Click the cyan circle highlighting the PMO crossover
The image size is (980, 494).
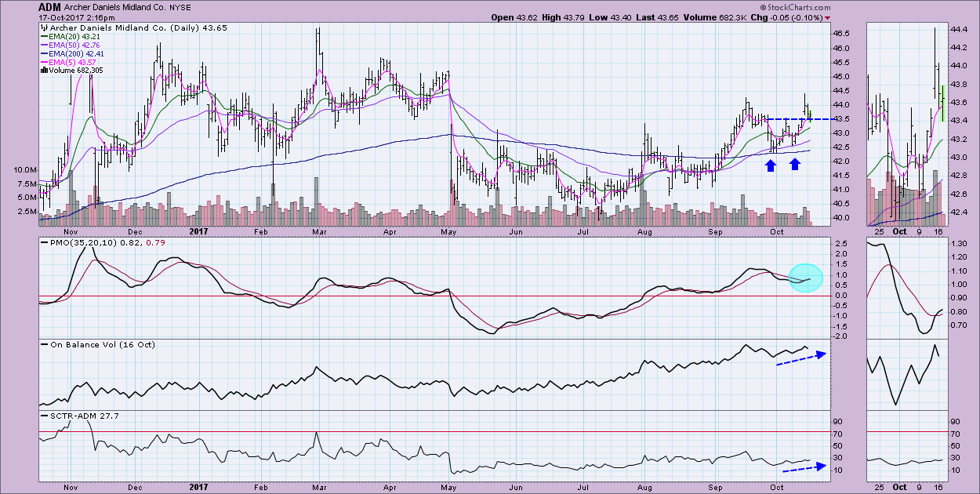point(802,277)
